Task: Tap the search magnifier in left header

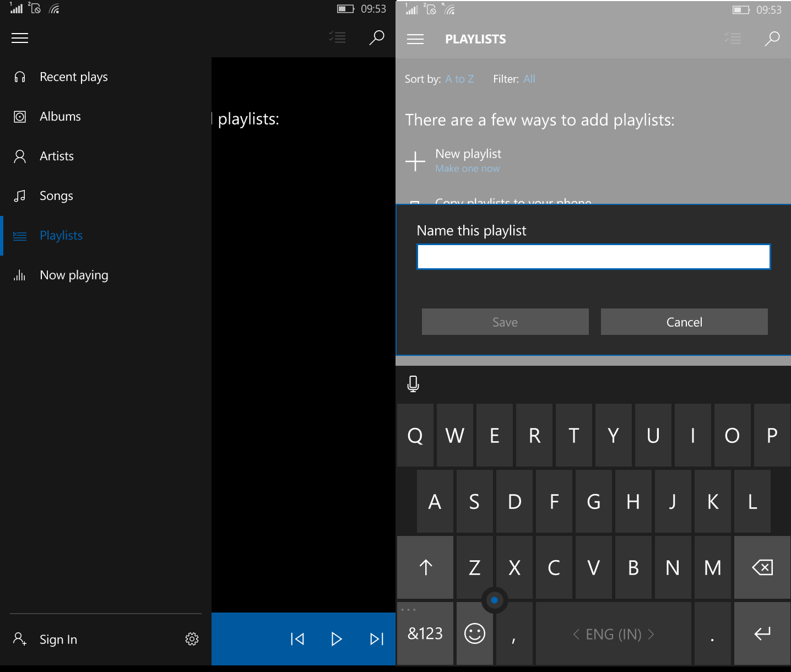Action: click(x=376, y=37)
